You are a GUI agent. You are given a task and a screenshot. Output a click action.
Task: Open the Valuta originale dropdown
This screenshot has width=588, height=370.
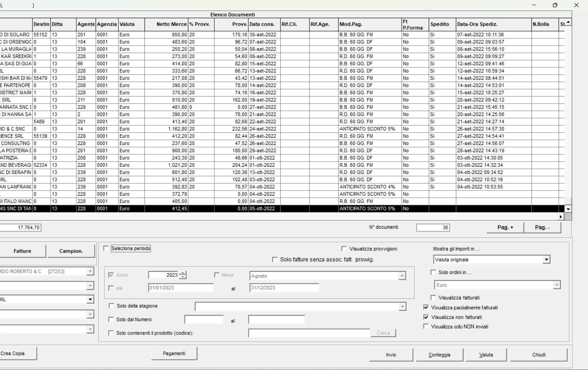(x=546, y=259)
